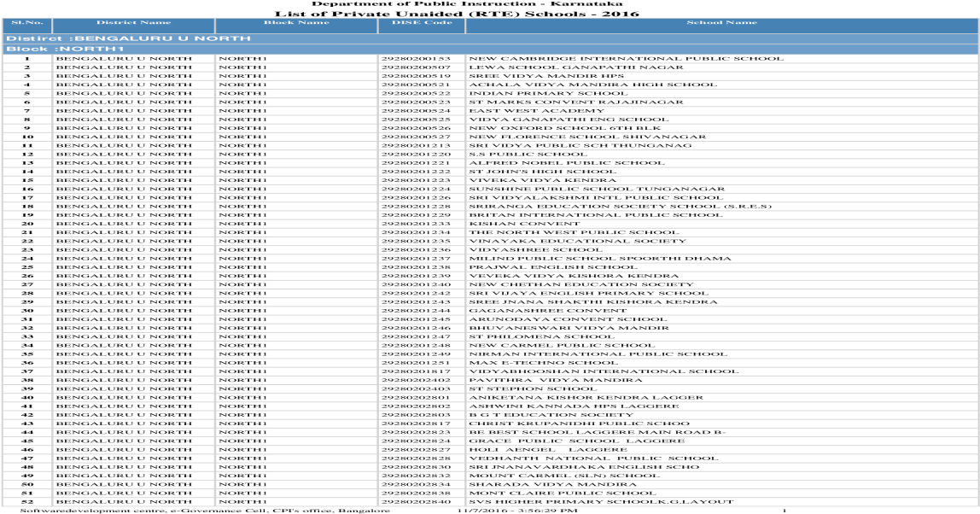
Task: Sort by the DISE Code column header
Action: [x=421, y=23]
